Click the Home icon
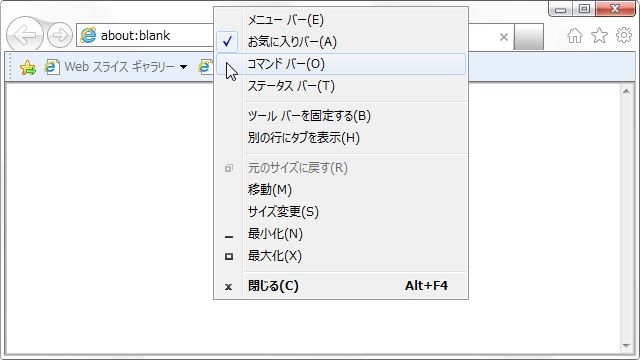640x360 pixels. 575,36
